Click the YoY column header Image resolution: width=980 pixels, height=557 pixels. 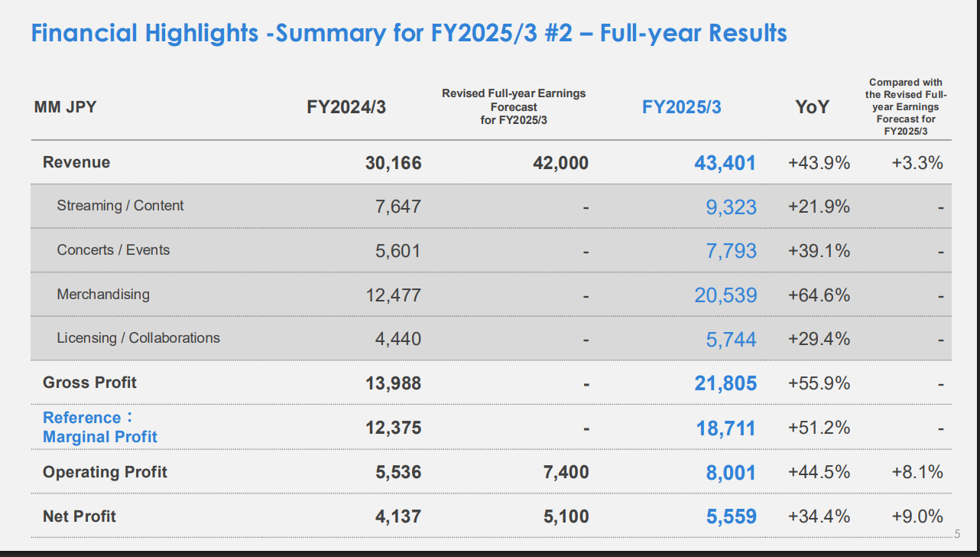click(812, 107)
